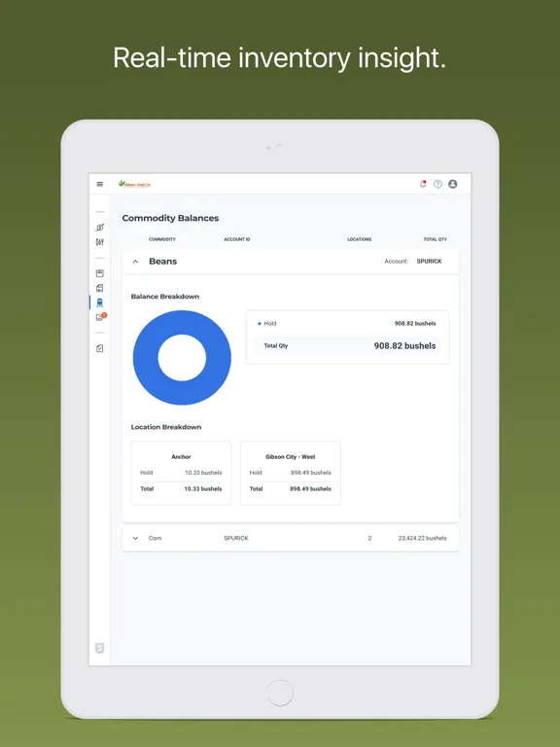Open the box-shaped sidebar icon
The image size is (560, 747).
99,273
